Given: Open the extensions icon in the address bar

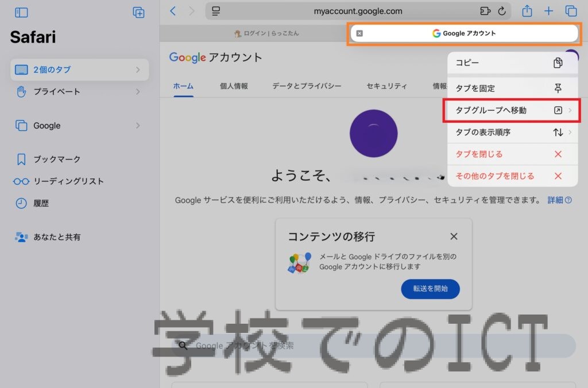Looking at the screenshot, I should pos(485,11).
